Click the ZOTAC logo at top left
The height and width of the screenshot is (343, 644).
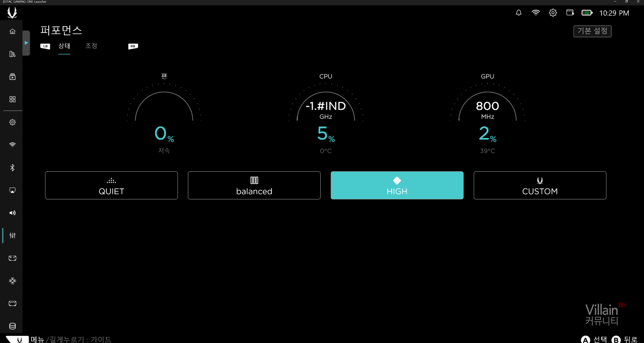point(12,13)
